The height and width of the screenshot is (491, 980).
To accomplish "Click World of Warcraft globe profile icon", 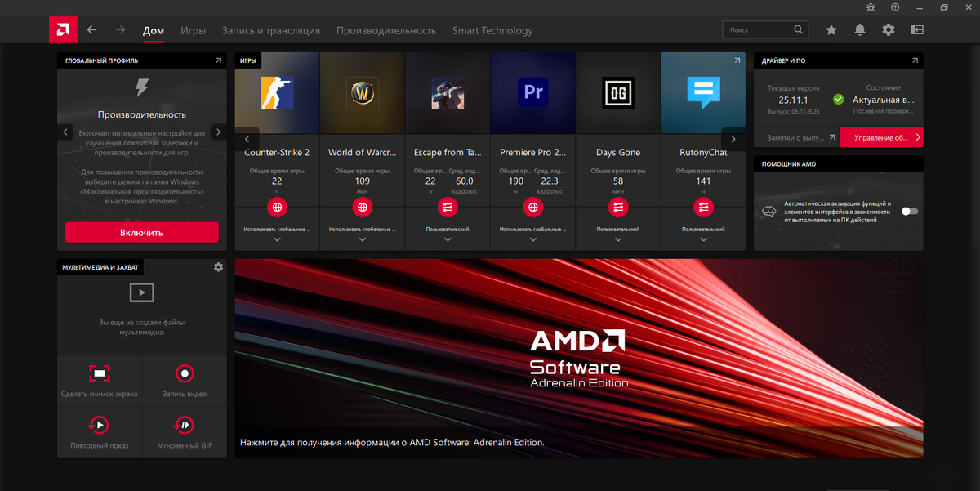I will click(363, 208).
